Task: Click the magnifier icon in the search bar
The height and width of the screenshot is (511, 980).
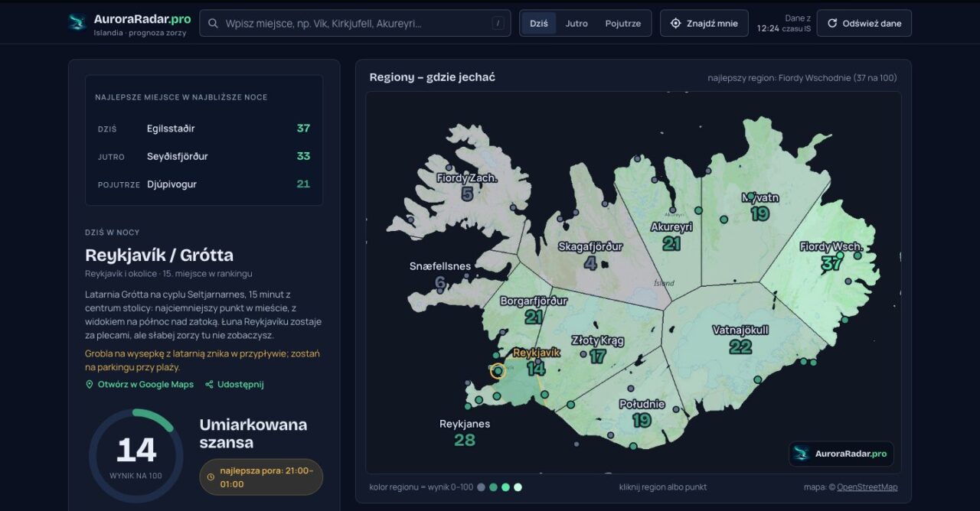Action: click(x=214, y=24)
